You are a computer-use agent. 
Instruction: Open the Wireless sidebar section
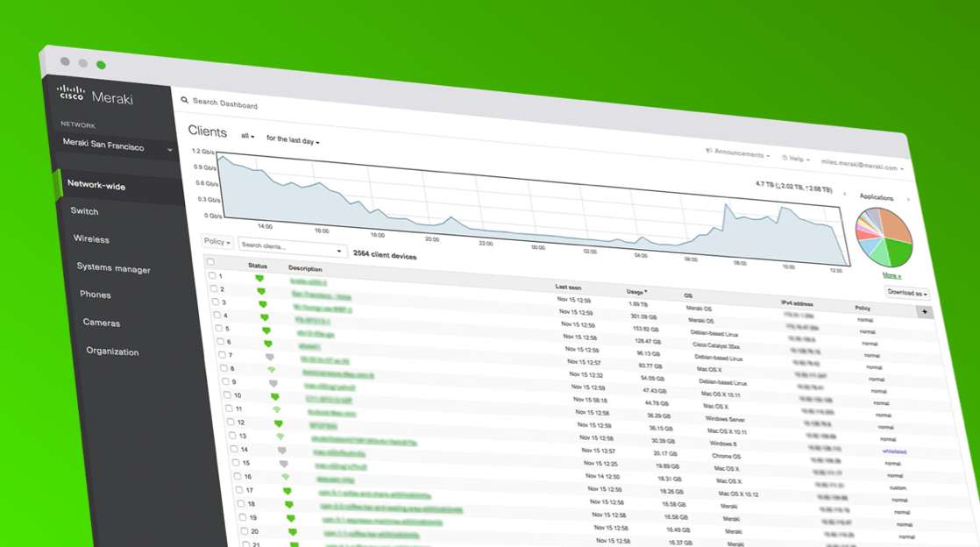coord(91,238)
